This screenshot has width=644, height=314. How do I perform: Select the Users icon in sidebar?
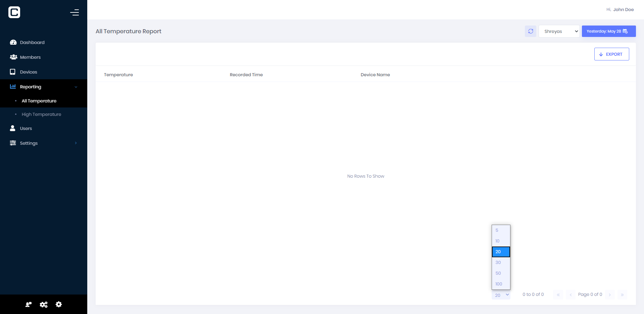point(12,128)
